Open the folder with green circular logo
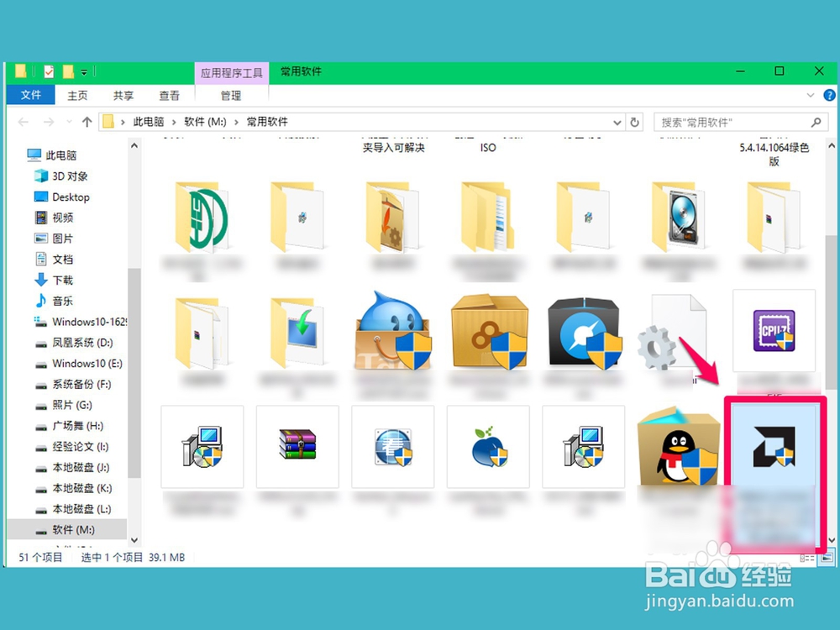This screenshot has width=840, height=630. (x=202, y=217)
